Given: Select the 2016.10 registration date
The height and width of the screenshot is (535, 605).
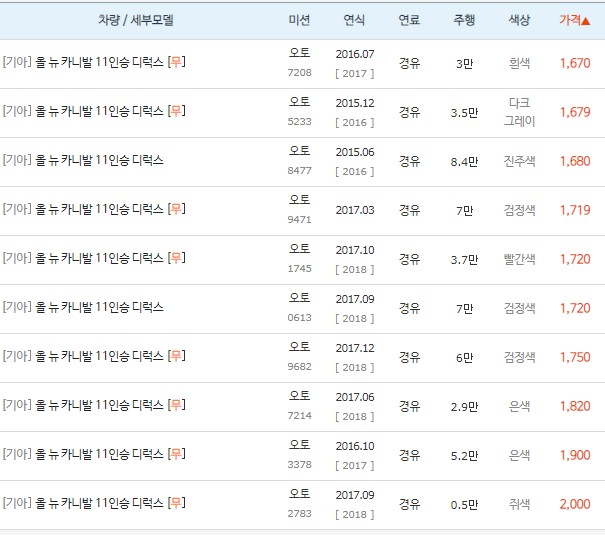Looking at the screenshot, I should (x=355, y=446).
